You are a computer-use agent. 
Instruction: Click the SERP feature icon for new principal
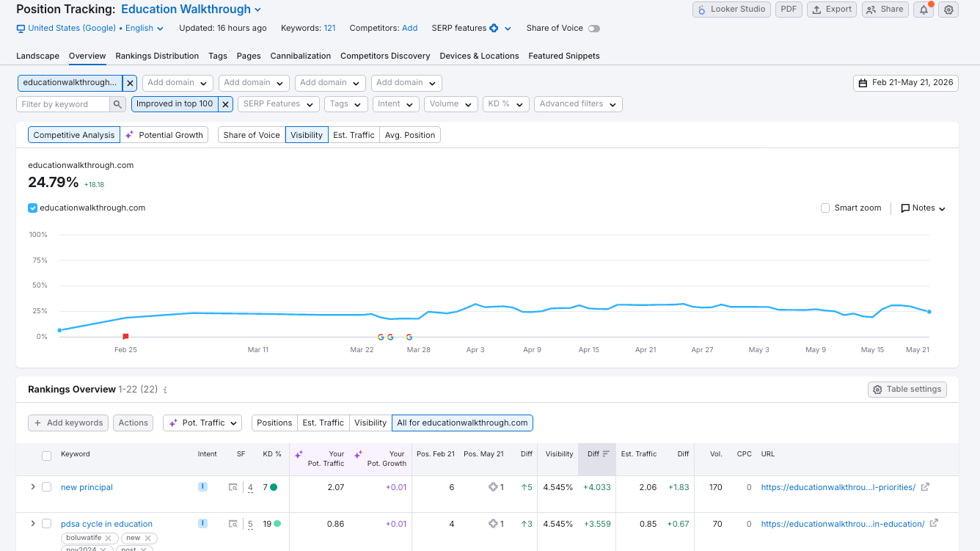click(x=233, y=487)
